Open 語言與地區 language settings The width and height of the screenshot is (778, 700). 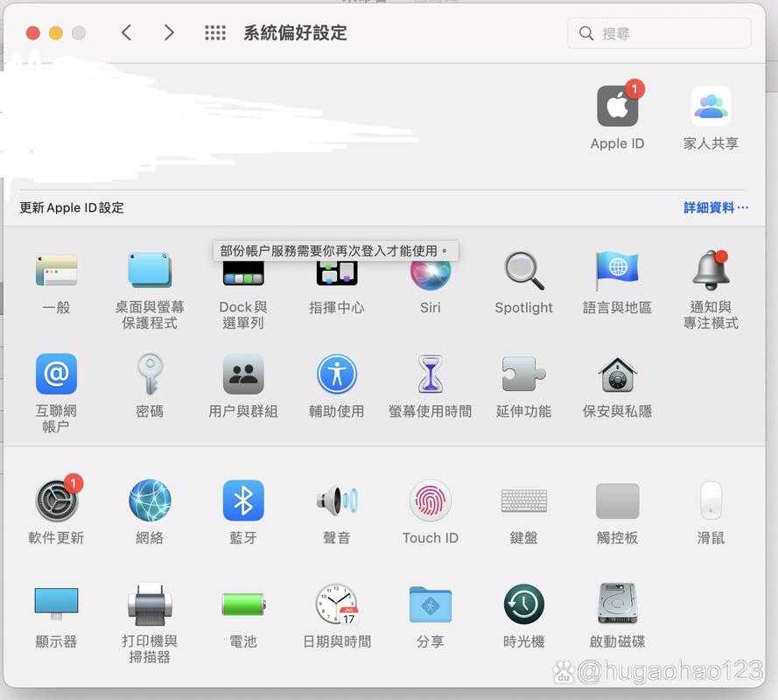[617, 271]
